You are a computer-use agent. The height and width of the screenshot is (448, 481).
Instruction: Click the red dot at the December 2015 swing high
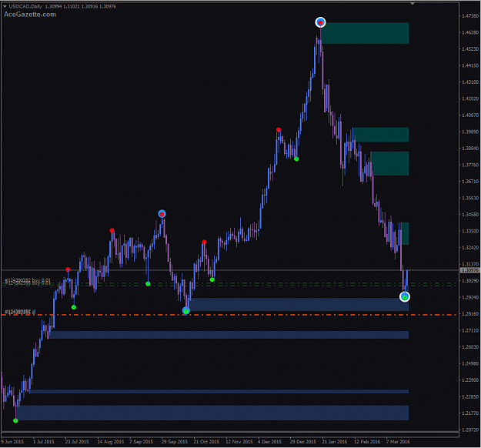[x=279, y=130]
